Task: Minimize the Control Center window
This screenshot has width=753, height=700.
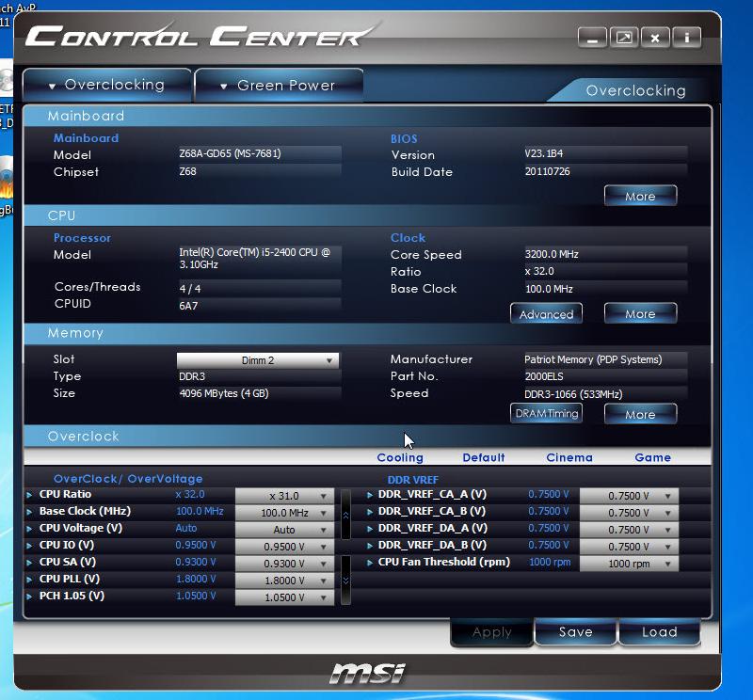Action: point(592,39)
